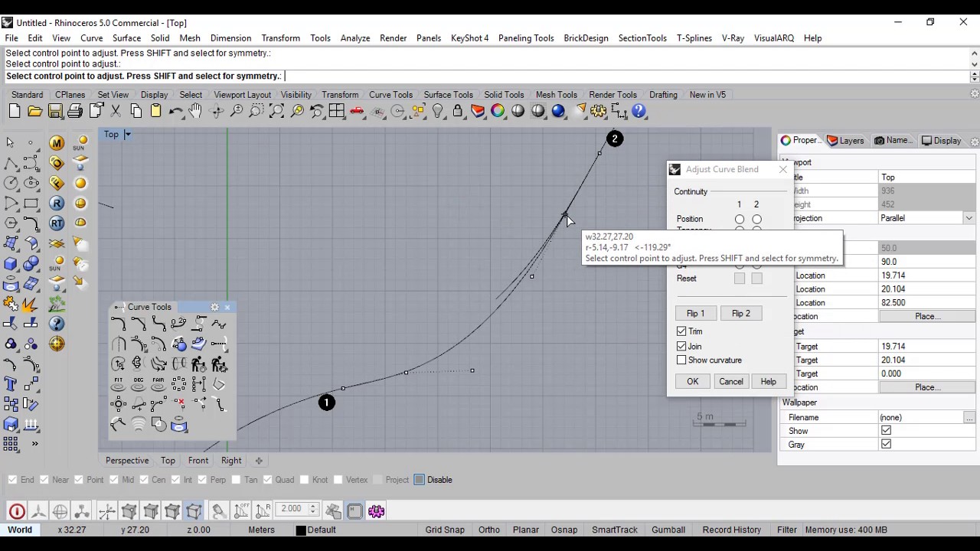This screenshot has width=980, height=551.
Task: Click the padlock lock icon
Action: [458, 112]
